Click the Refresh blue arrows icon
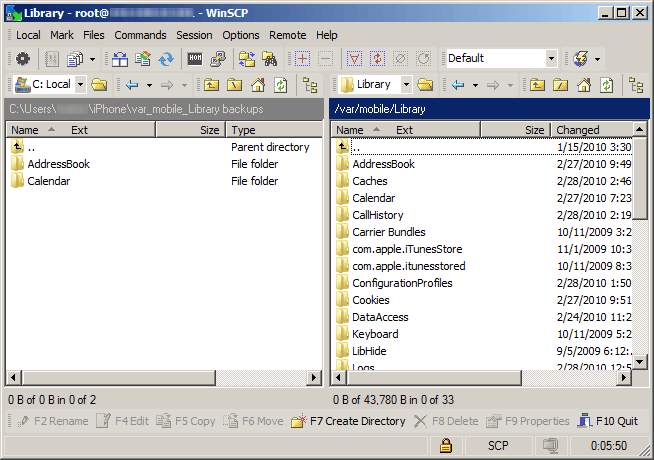Image resolution: width=654 pixels, height=460 pixels. tap(166, 59)
